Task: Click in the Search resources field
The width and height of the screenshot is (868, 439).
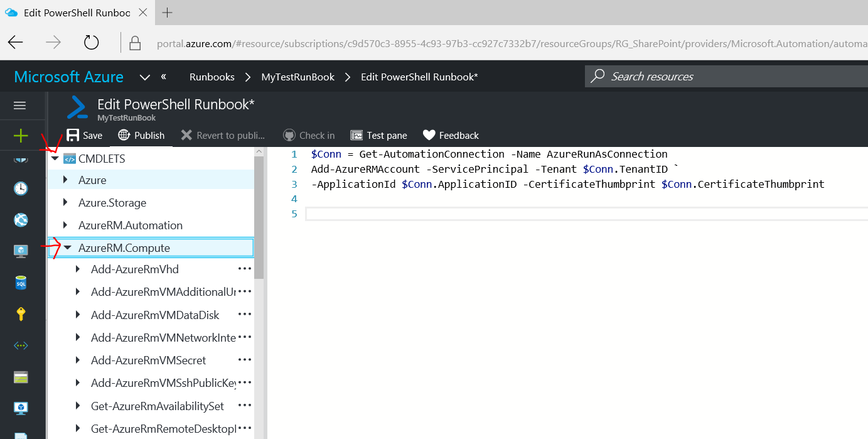Action: [726, 76]
